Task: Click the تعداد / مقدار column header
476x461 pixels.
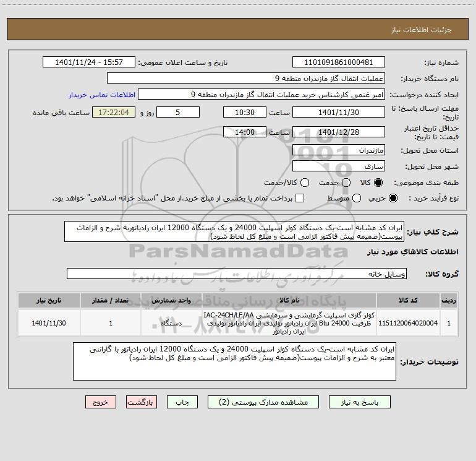Action: (x=111, y=300)
